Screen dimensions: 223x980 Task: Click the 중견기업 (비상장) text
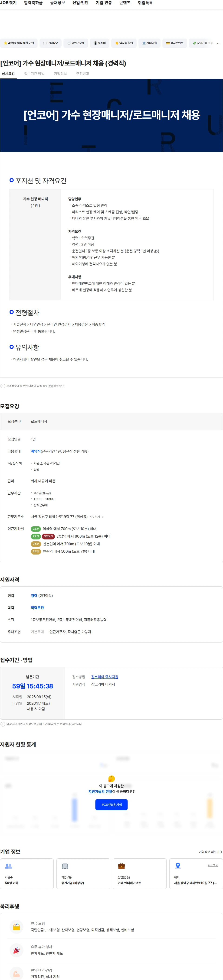click(x=73, y=883)
